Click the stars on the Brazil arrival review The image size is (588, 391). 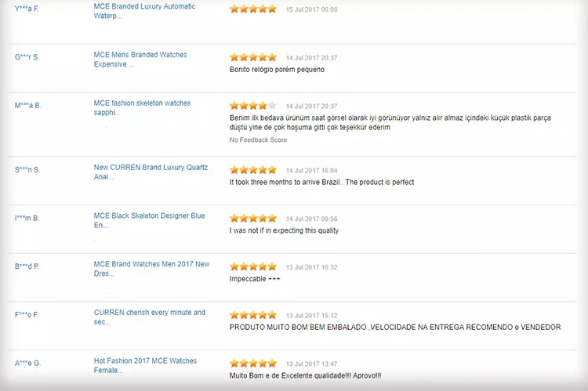(252, 170)
